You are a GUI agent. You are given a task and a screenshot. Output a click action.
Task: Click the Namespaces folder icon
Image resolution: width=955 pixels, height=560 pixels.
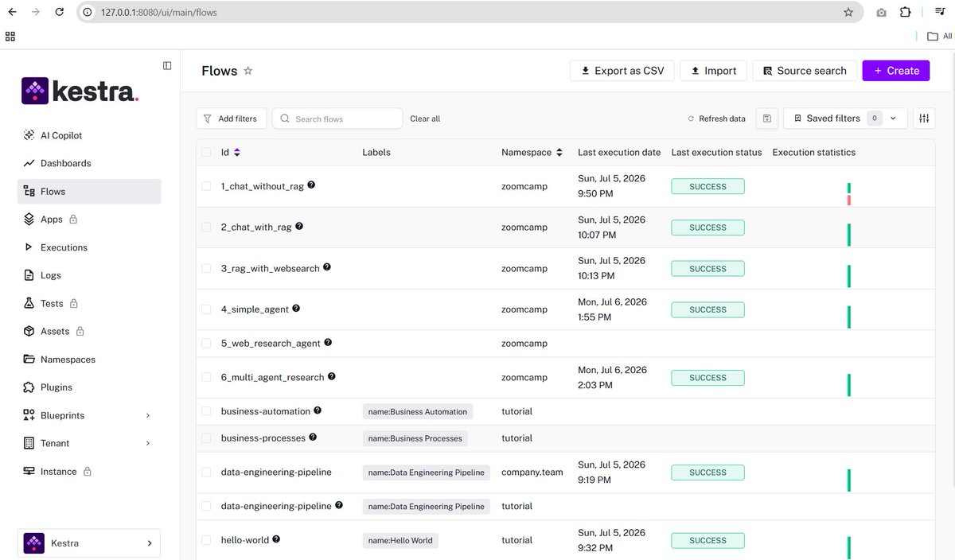click(29, 360)
